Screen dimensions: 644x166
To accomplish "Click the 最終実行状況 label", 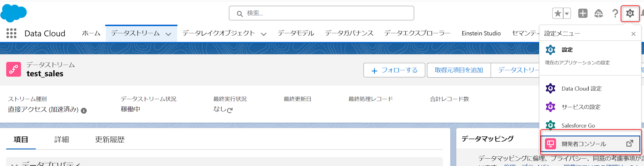I will (x=230, y=99).
